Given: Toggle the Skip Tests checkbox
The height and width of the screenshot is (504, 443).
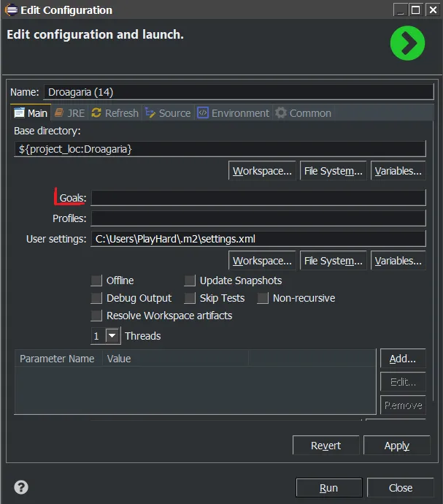Looking at the screenshot, I should (x=190, y=298).
